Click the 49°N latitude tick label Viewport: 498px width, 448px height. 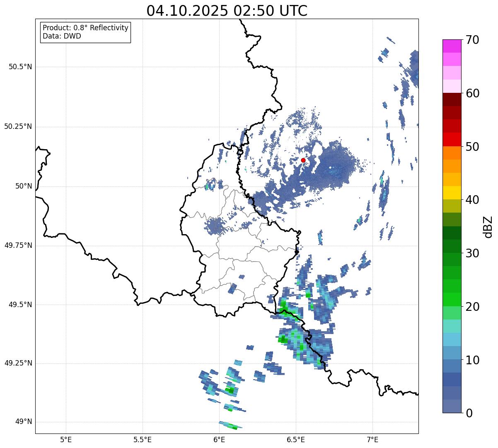(24, 421)
